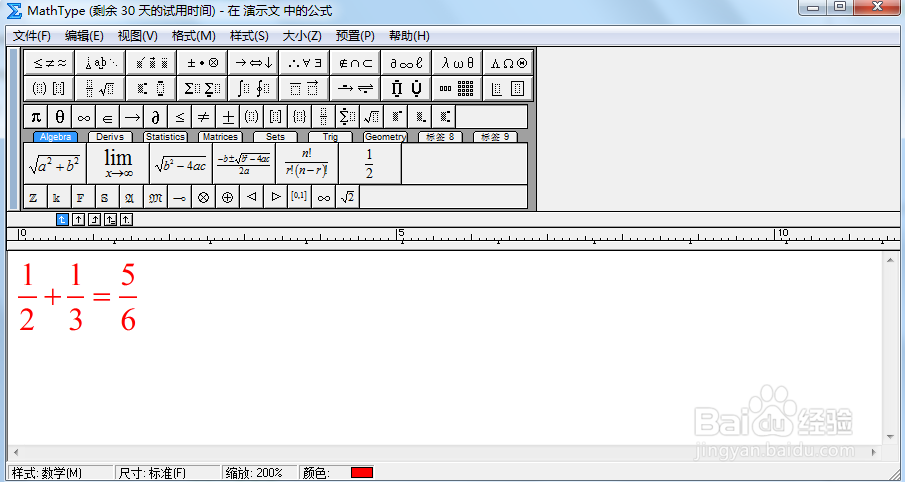Open the logical symbols palette (∴∀∃)

pos(304,63)
